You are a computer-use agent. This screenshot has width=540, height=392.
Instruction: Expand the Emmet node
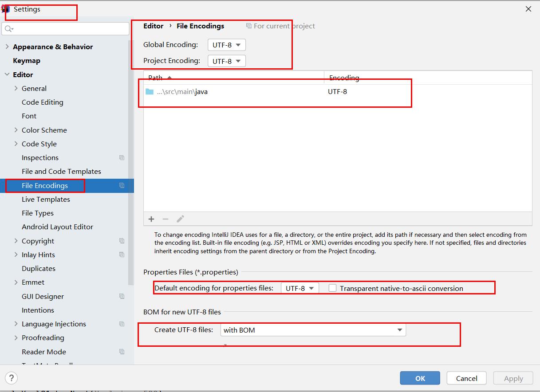pos(16,282)
